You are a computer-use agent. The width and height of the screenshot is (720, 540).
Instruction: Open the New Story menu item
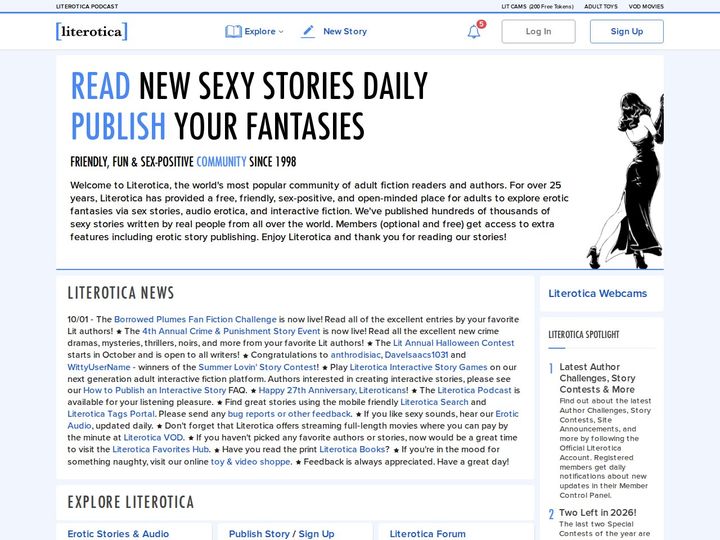tap(345, 31)
